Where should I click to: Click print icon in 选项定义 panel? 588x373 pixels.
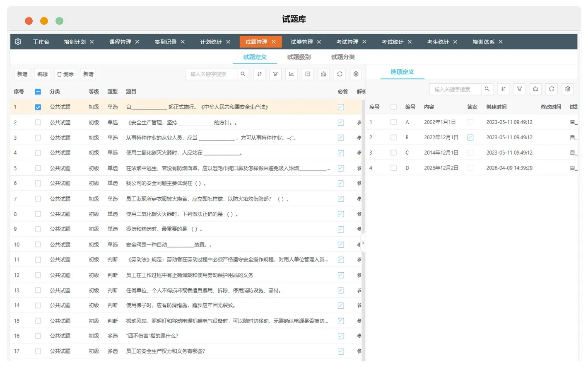[535, 89]
